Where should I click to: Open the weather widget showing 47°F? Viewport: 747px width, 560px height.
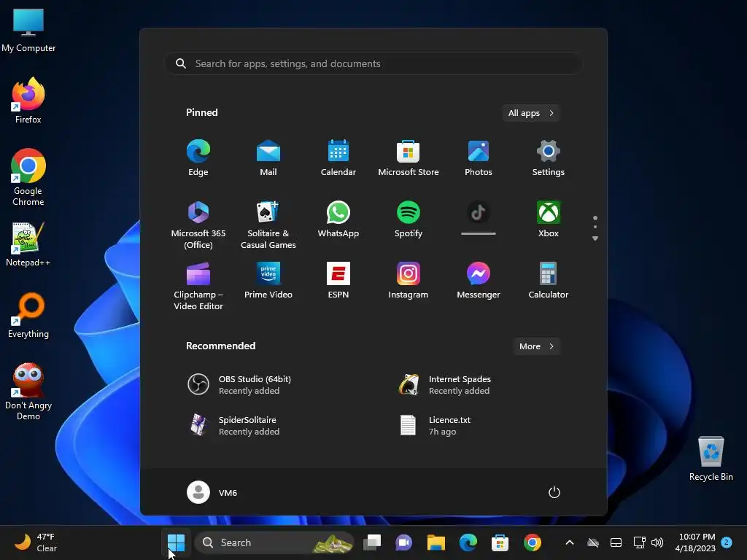pos(36,542)
